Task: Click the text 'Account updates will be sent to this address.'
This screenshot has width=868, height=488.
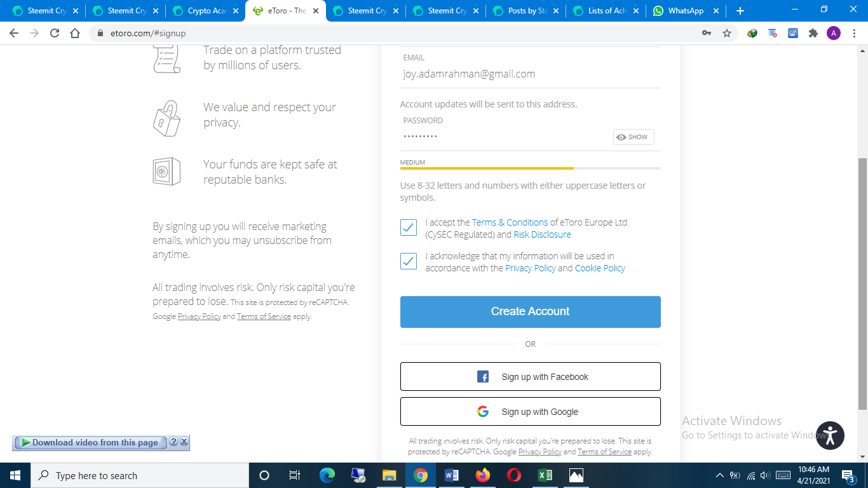Action: click(489, 104)
